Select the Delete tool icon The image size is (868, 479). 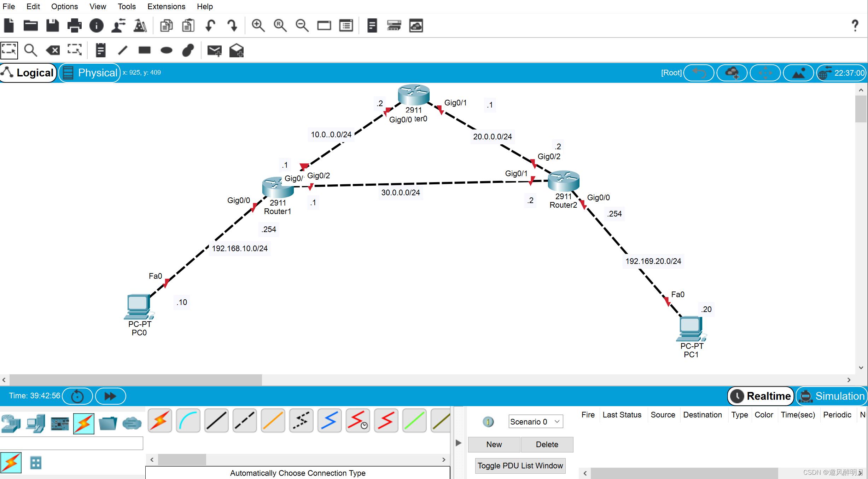[53, 51]
